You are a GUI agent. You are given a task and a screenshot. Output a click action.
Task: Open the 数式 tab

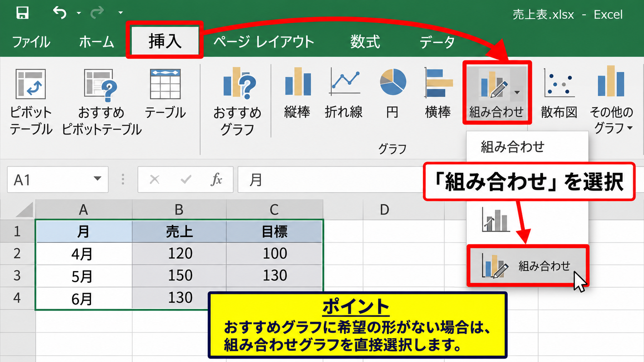(365, 42)
